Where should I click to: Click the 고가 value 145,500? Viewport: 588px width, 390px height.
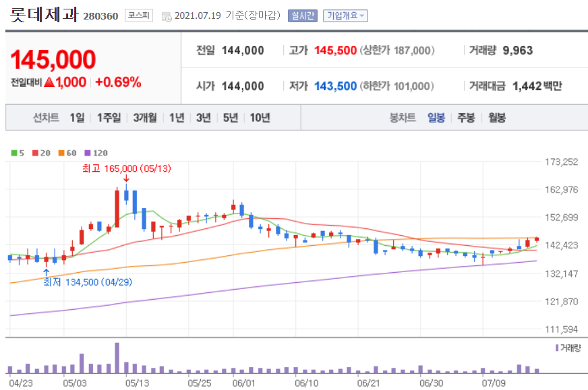tap(335, 51)
